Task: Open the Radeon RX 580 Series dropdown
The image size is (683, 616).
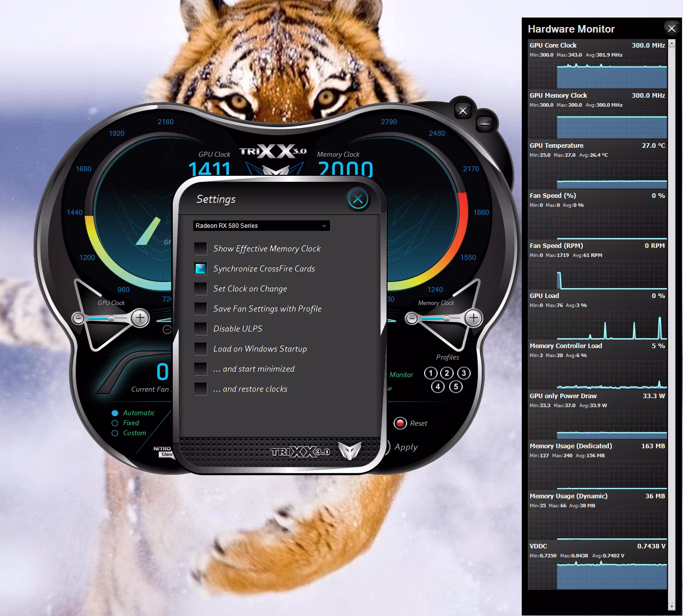Action: (261, 226)
